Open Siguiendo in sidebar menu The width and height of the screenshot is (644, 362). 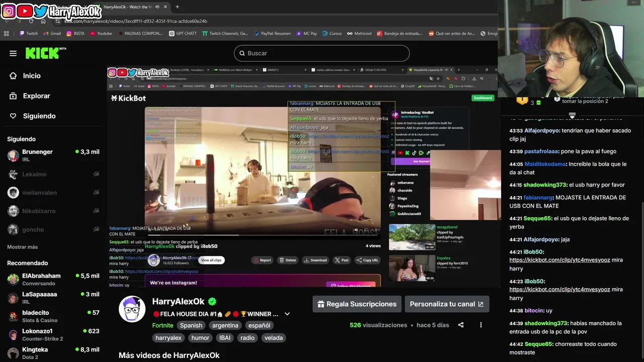(x=39, y=116)
